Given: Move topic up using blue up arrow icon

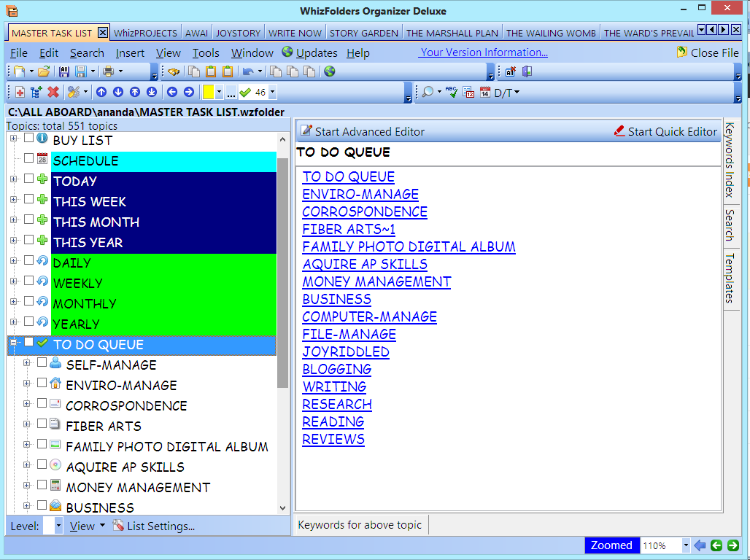Looking at the screenshot, I should (x=101, y=92).
